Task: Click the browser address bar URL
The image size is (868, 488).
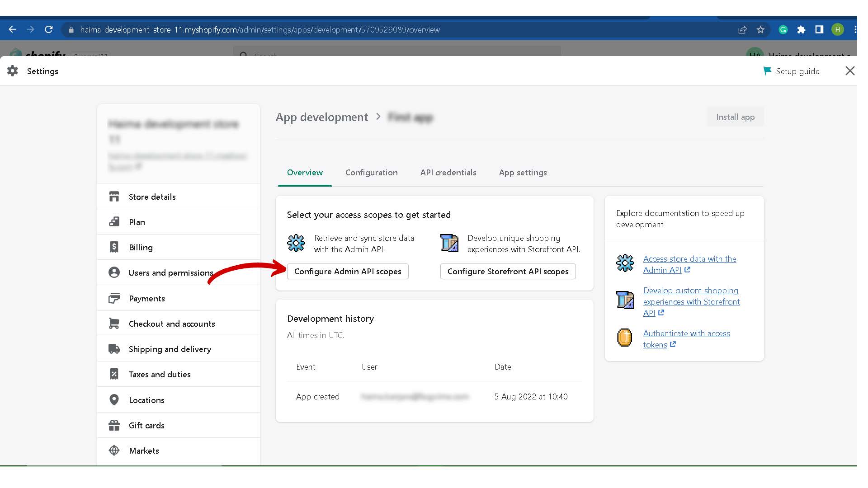Action: click(259, 30)
